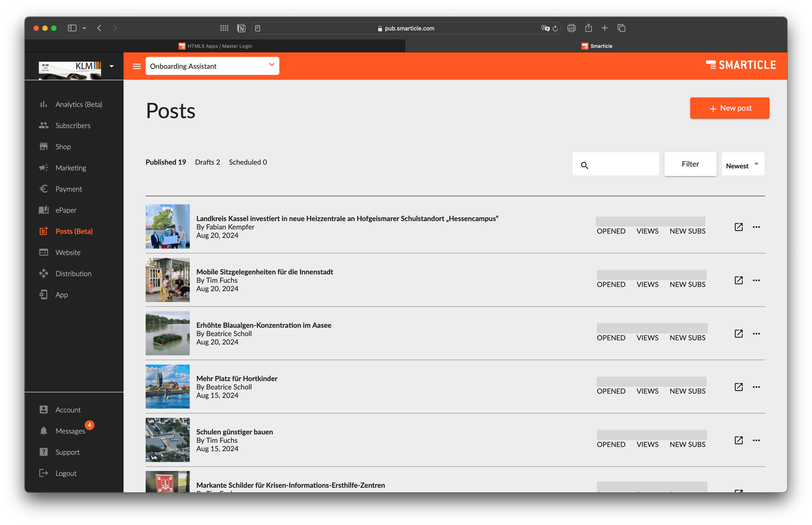Select the Smarticle browser tab
The height and width of the screenshot is (525, 812).
tap(596, 46)
